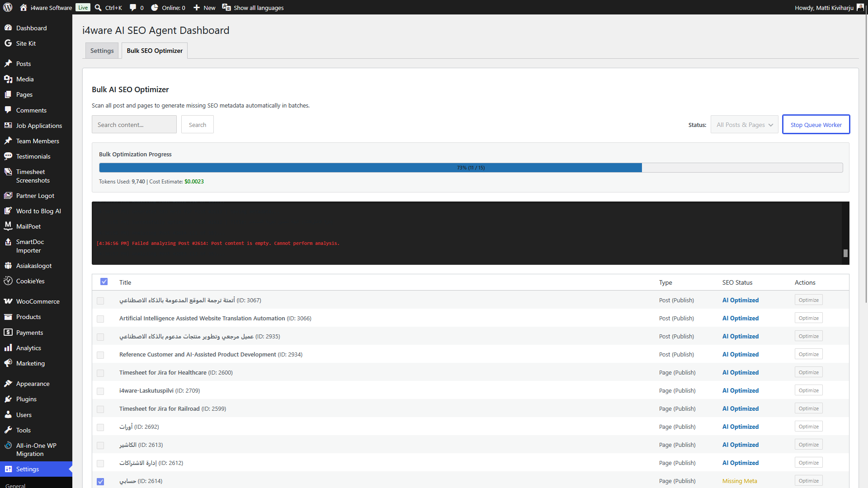Check the box for Timesheet for Jira for Railroad
This screenshot has width=868, height=488.
click(100, 409)
